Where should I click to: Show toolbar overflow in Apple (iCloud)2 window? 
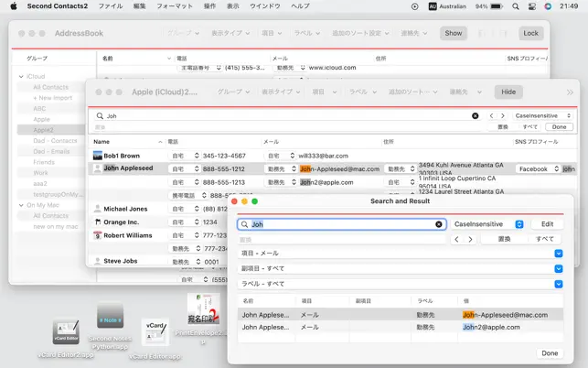click(x=570, y=92)
